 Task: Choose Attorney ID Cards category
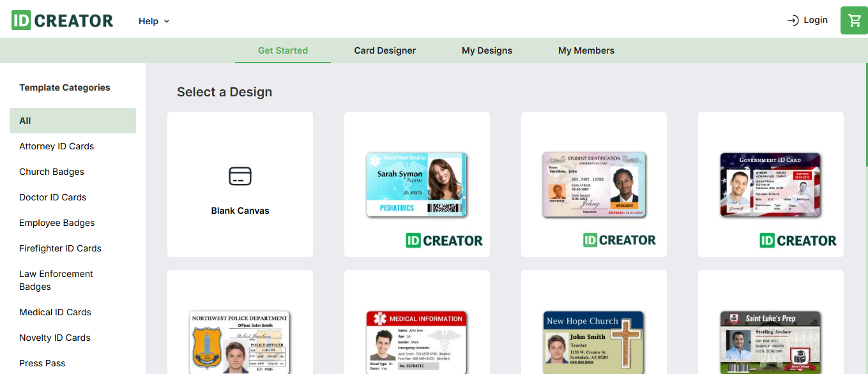[x=56, y=146]
